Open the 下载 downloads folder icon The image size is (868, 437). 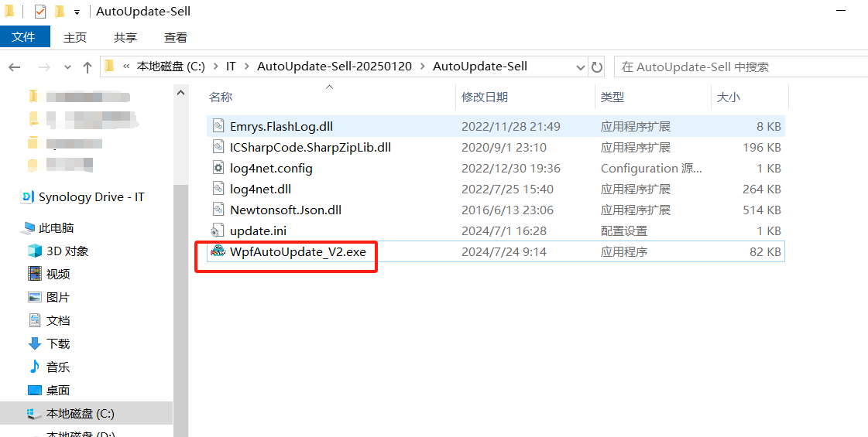34,343
